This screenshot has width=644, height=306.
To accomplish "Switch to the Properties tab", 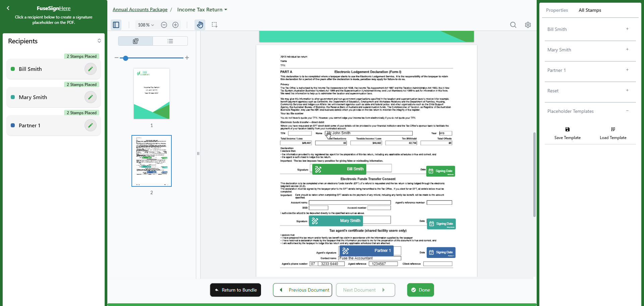I will click(x=557, y=10).
